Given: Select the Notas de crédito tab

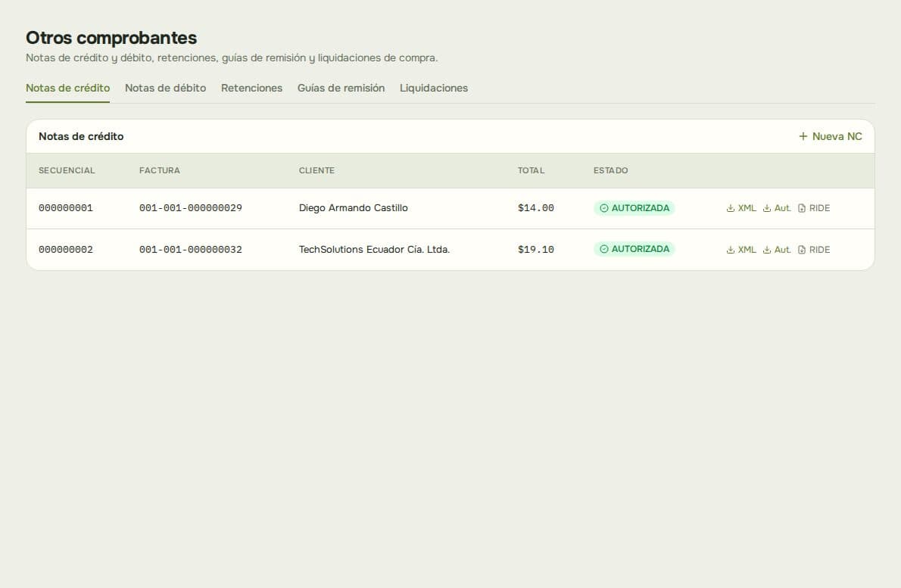Looking at the screenshot, I should 68,88.
